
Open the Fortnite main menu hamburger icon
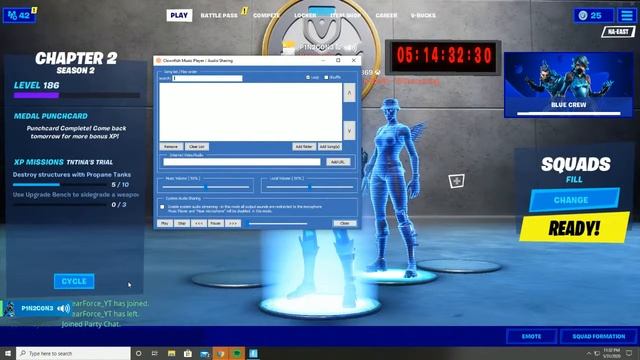627,16
